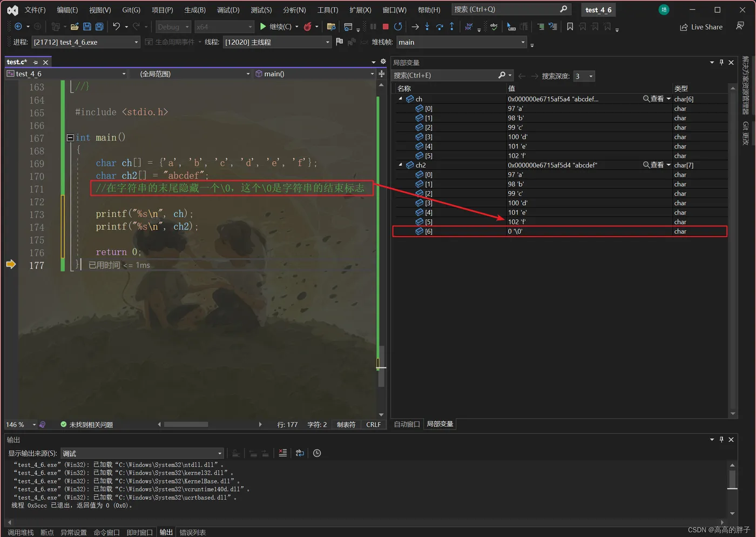This screenshot has height=537, width=756.
Task: Click the user account avatar icon
Action: (x=664, y=10)
